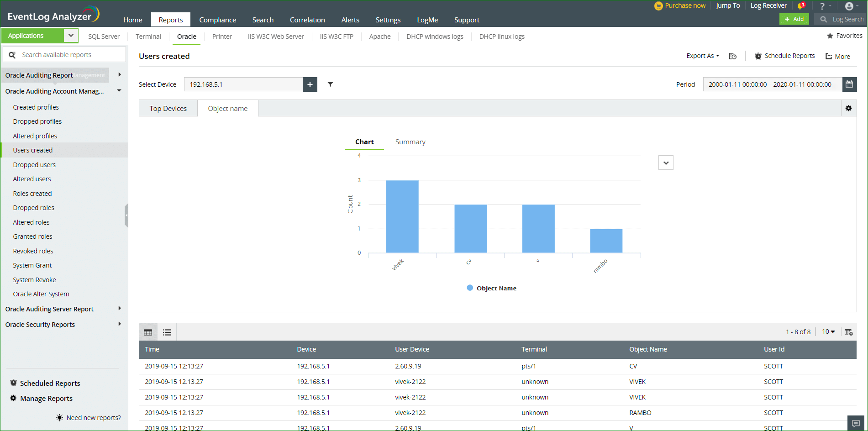Open Applications category dropdown arrow
Viewport: 868px width, 431px height.
[x=71, y=36]
